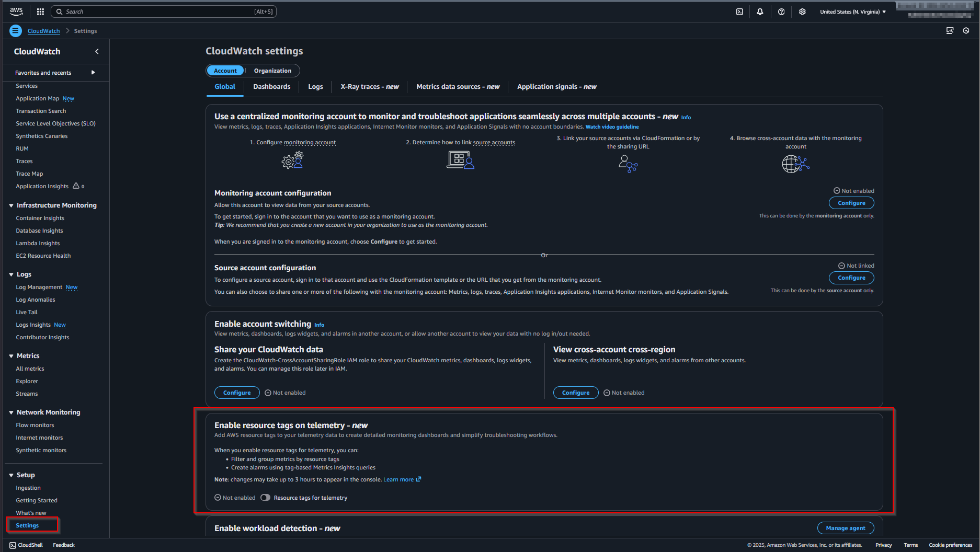Click the warning icon next to Application Insights
The image size is (980, 552).
click(76, 186)
